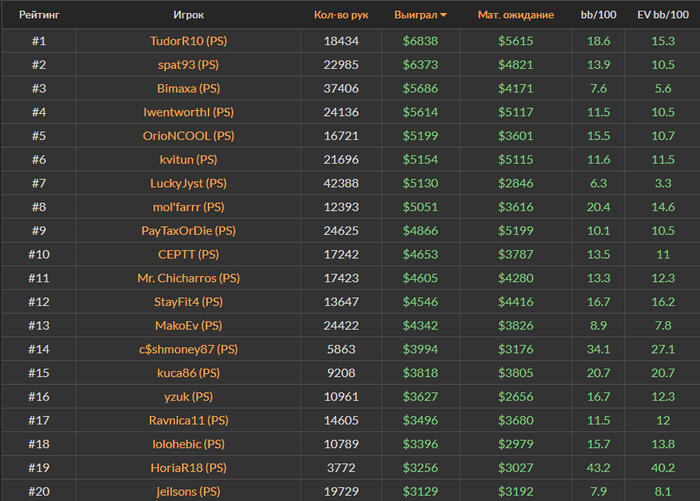Click the #1 rank cell
Image resolution: width=700 pixels, height=501 pixels.
pos(38,40)
